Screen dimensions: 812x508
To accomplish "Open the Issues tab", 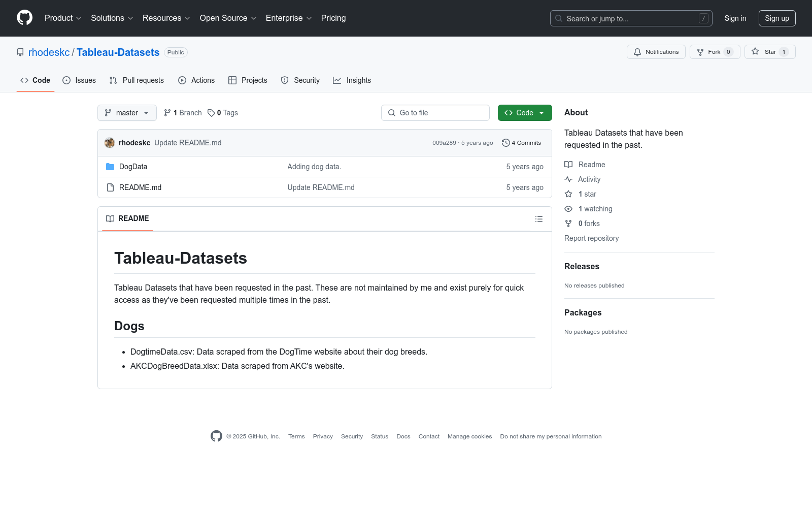I will 79,80.
